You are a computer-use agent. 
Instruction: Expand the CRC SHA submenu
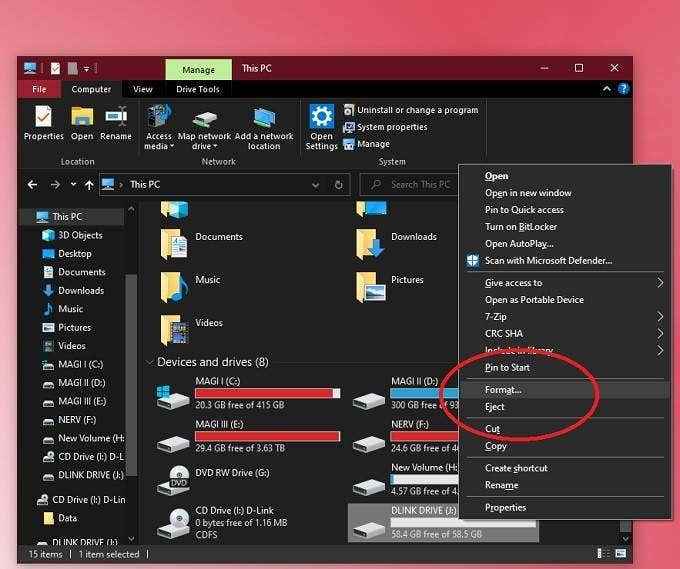(565, 334)
